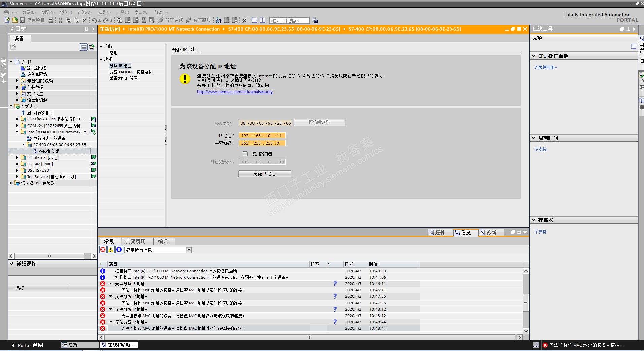Image resolution: width=644 pixels, height=351 pixels.
Task: Expand the 未分组的设备 tree node
Action: point(17,81)
